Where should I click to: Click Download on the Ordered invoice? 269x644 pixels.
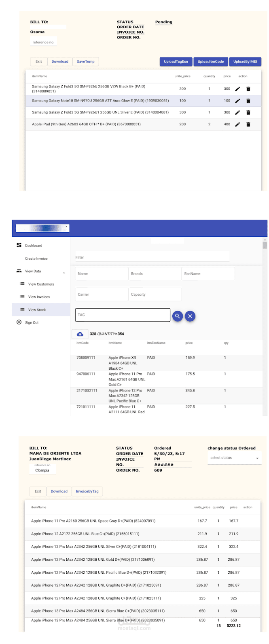coord(59,492)
